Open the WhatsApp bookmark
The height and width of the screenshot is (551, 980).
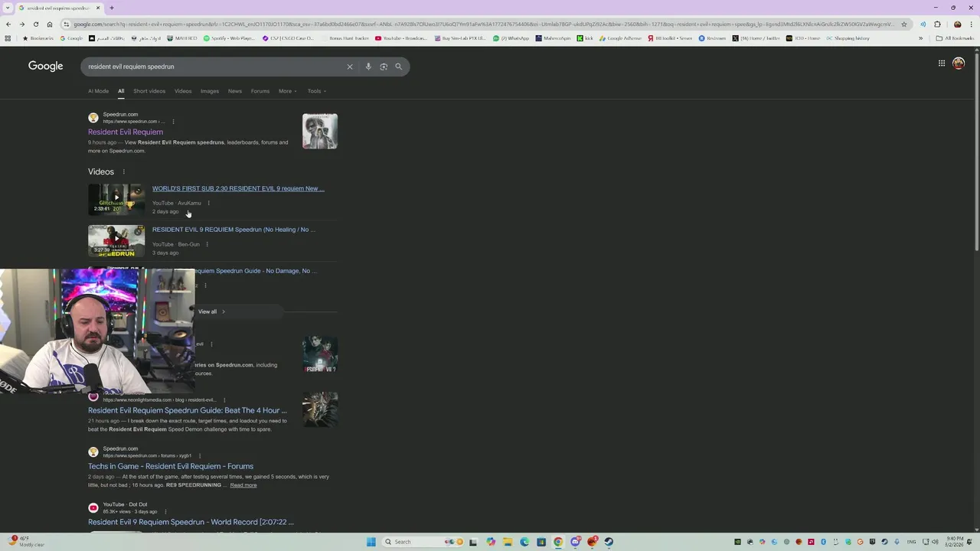point(511,38)
